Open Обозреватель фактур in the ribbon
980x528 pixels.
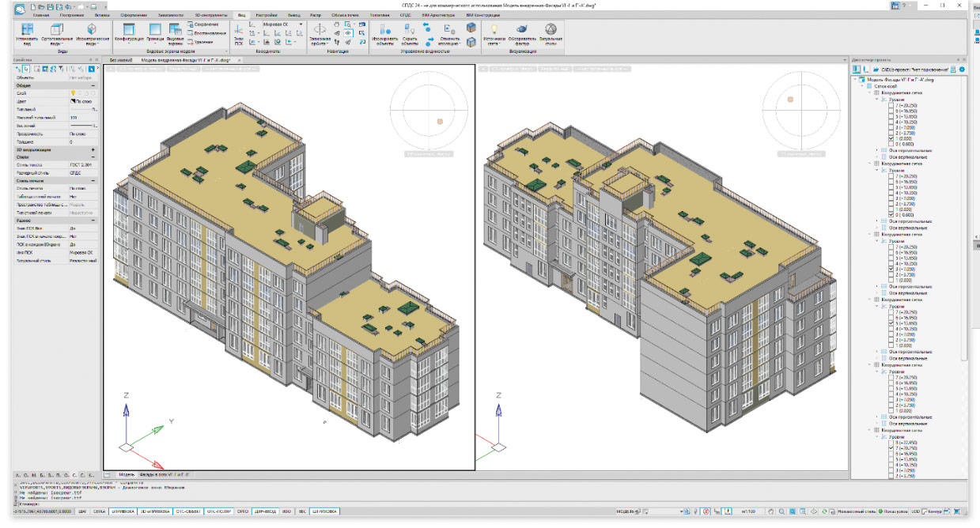[522, 32]
